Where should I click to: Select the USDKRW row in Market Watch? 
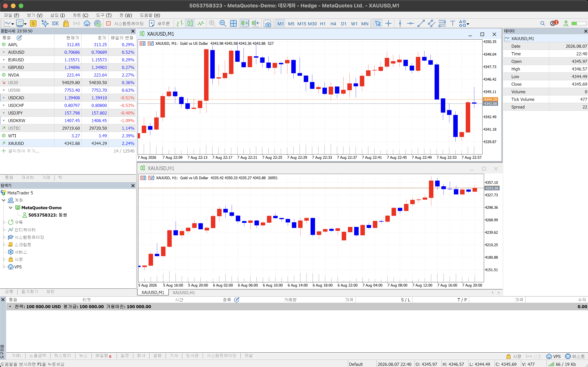[x=68, y=121]
